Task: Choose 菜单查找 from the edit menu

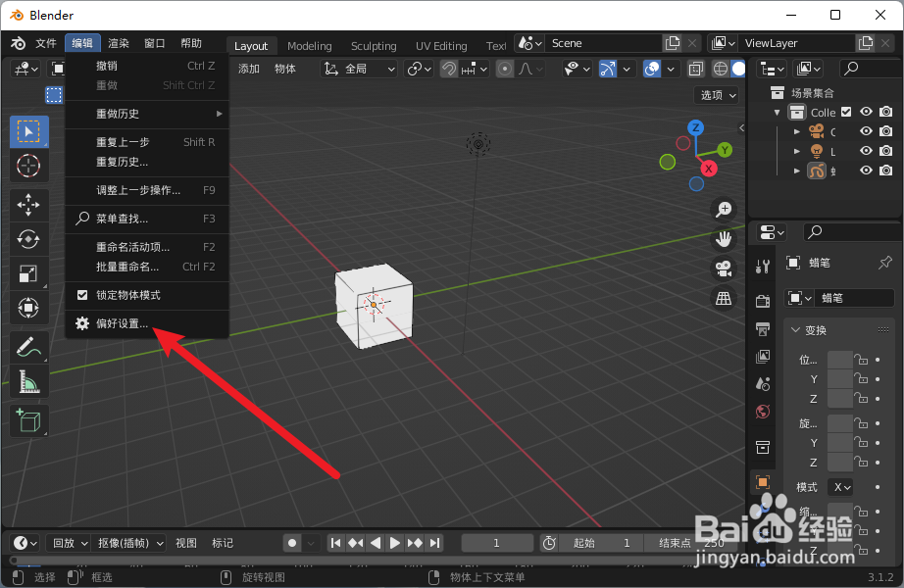Action: click(148, 219)
